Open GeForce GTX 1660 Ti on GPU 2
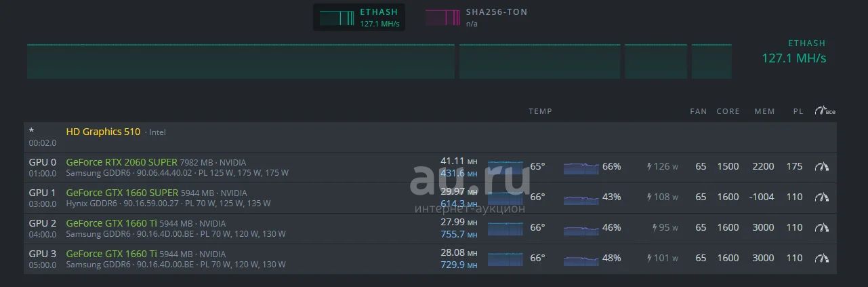Viewport: 868px width, 287px height. (x=111, y=223)
